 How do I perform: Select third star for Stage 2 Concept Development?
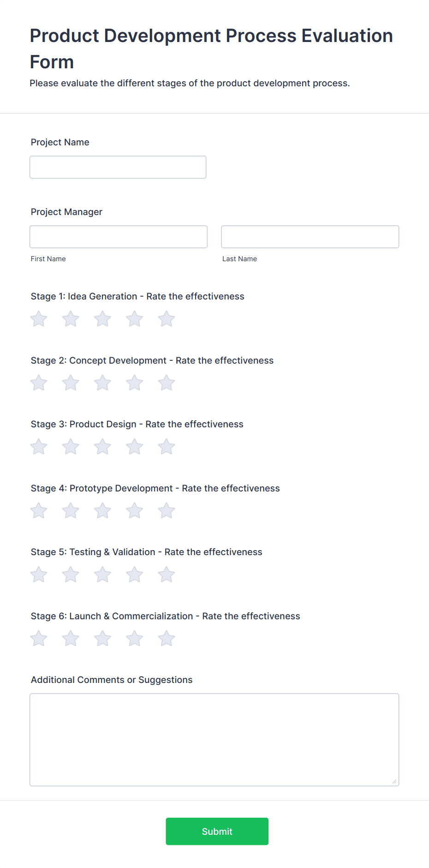tap(102, 383)
